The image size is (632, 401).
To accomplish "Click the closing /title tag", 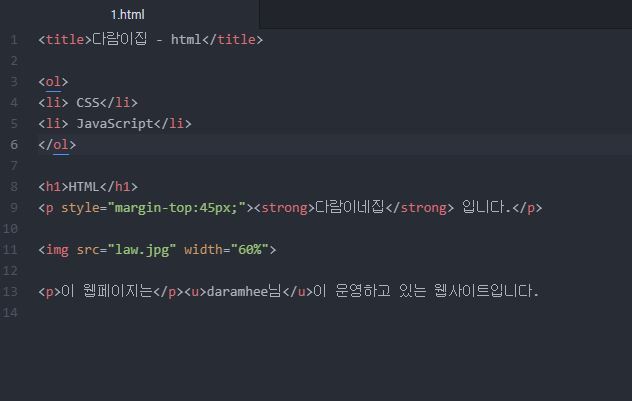I will coord(232,39).
